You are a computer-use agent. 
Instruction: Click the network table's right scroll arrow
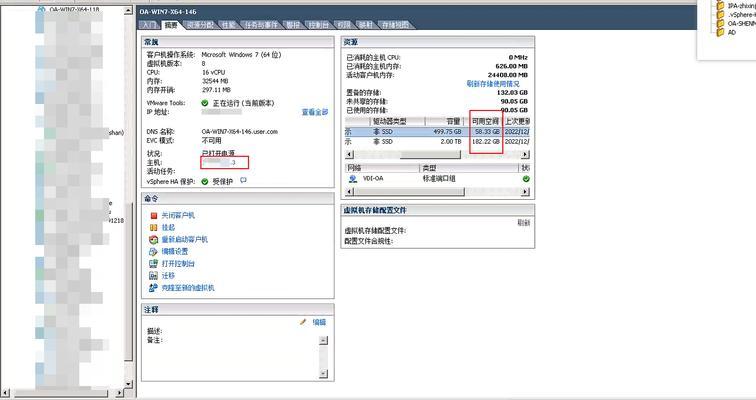coord(526,192)
